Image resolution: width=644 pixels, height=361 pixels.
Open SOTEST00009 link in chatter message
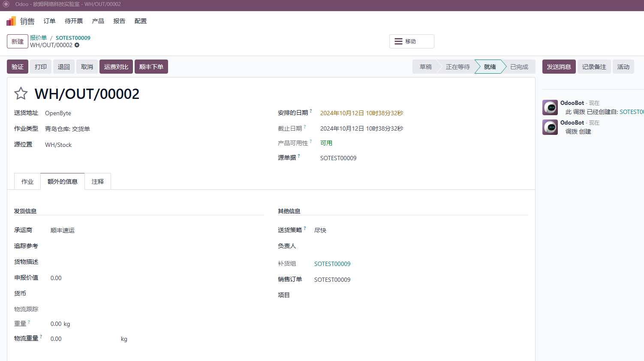(x=632, y=112)
